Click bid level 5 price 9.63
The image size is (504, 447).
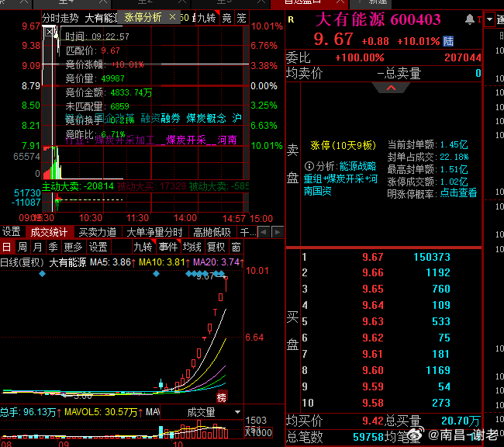click(373, 321)
